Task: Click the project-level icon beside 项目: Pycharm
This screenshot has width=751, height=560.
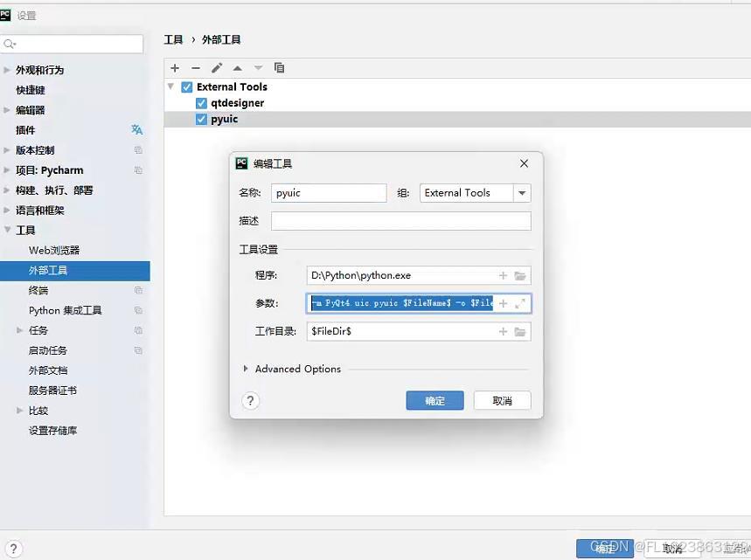Action: coord(138,170)
